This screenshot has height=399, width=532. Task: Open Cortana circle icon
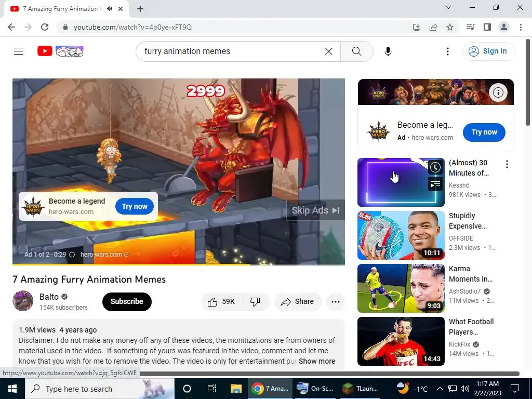coord(187,389)
